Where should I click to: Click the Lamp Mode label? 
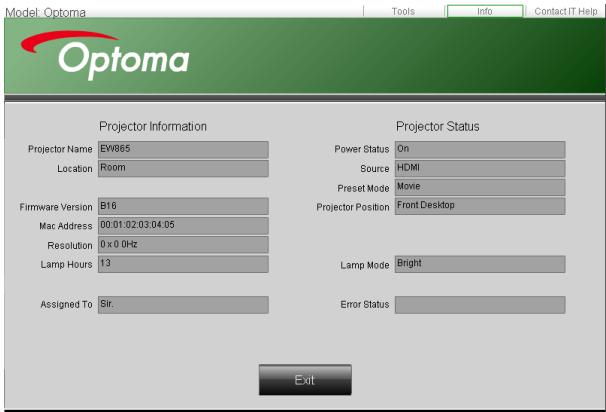[365, 265]
